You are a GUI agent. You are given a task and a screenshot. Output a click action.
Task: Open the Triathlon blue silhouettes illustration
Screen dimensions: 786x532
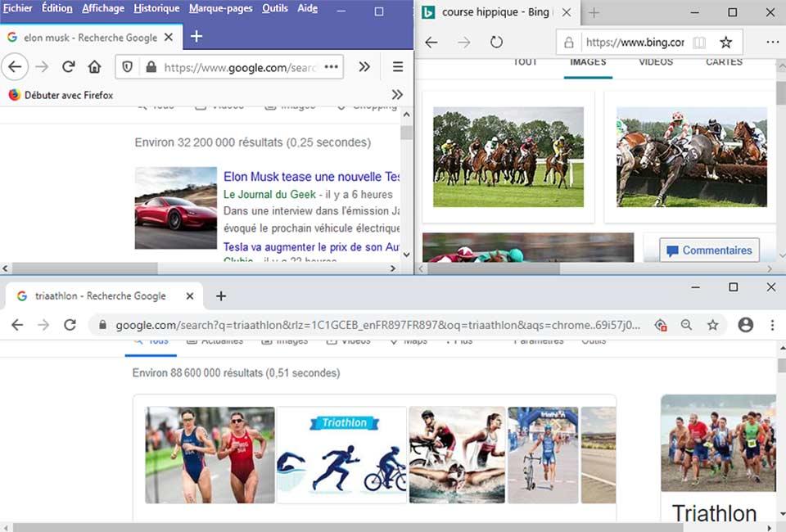pos(341,455)
